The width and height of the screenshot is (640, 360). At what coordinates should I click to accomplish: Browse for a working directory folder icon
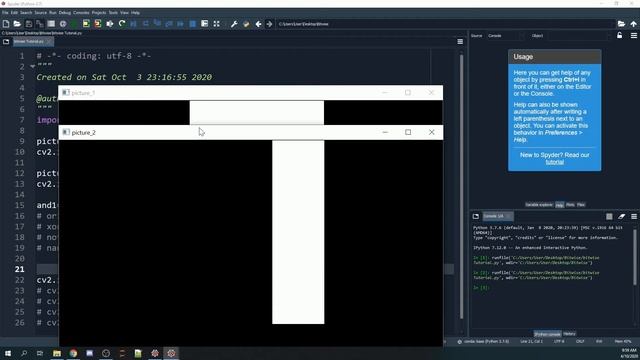621,24
